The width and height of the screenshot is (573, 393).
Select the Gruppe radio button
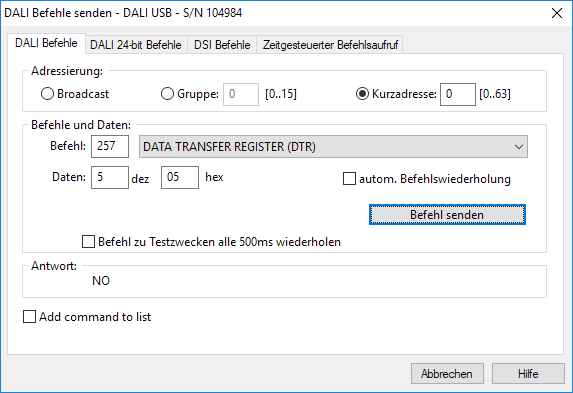tap(167, 94)
